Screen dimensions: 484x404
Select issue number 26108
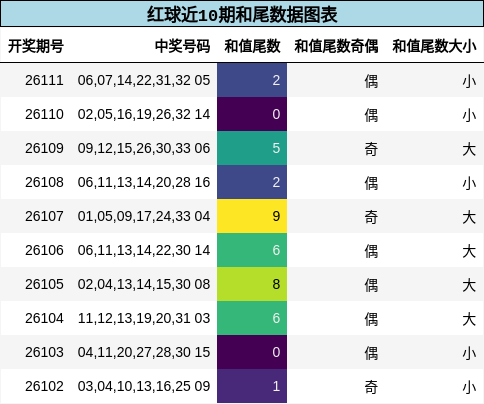click(44, 182)
